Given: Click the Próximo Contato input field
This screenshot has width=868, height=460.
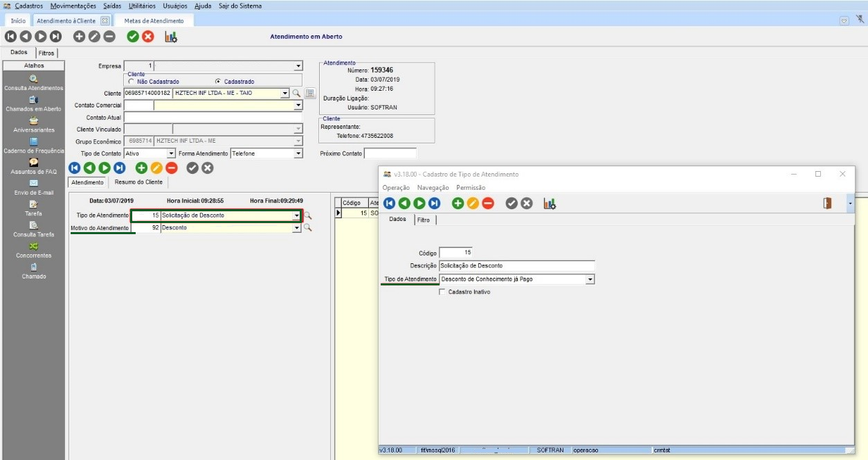Looking at the screenshot, I should pos(390,154).
